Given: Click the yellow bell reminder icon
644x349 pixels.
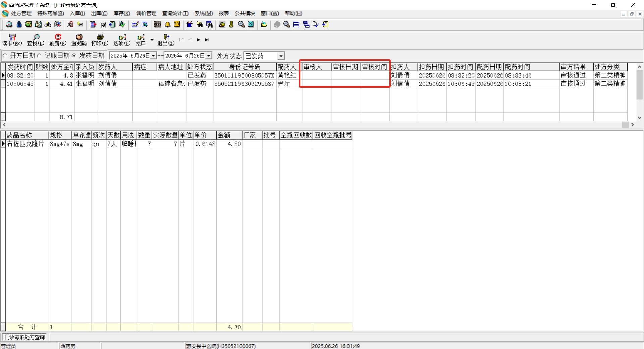Looking at the screenshot, I should coord(167,24).
